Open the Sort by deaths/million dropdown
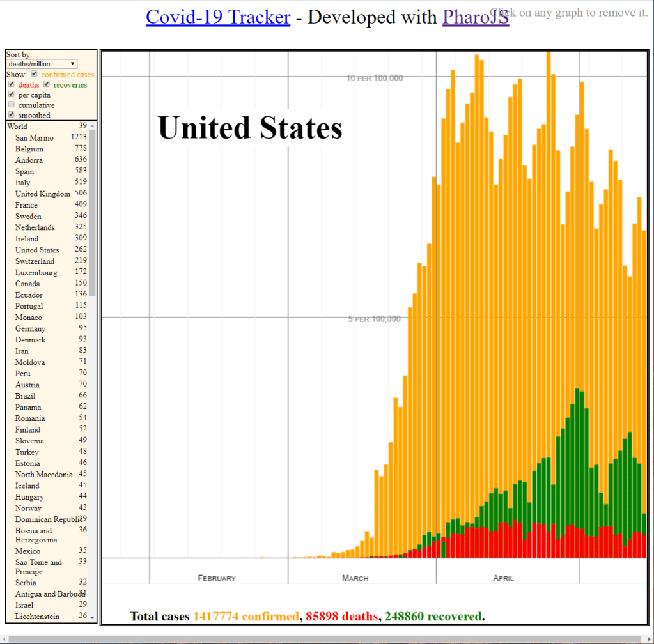This screenshot has width=654, height=644. 42,64
